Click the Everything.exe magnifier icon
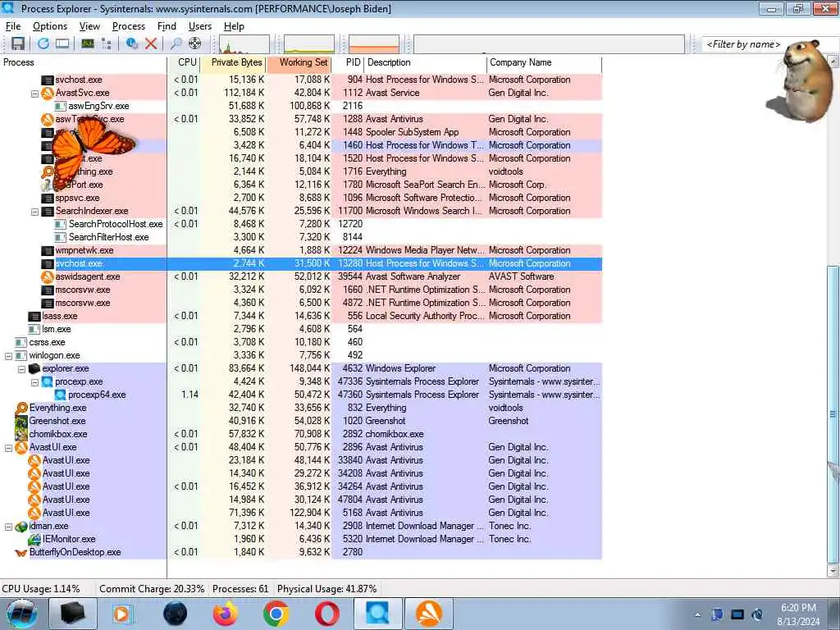Viewport: 840px width, 630px height. pyautogui.click(x=21, y=409)
